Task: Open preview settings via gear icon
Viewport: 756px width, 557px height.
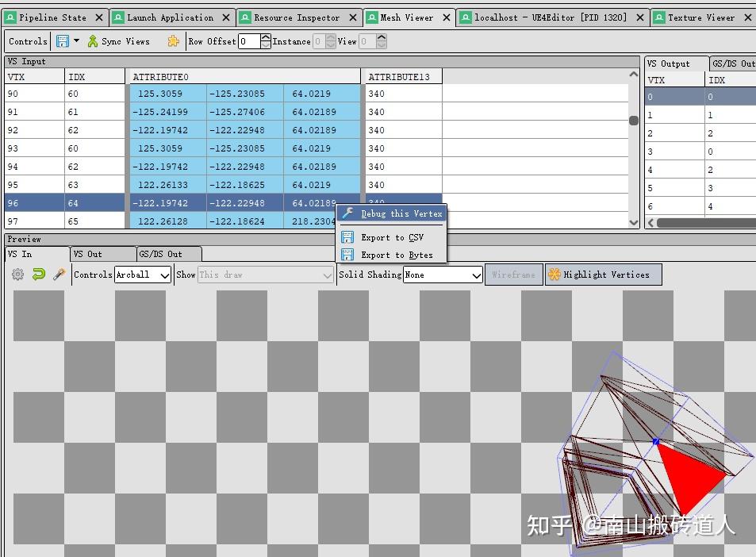Action: pos(17,275)
